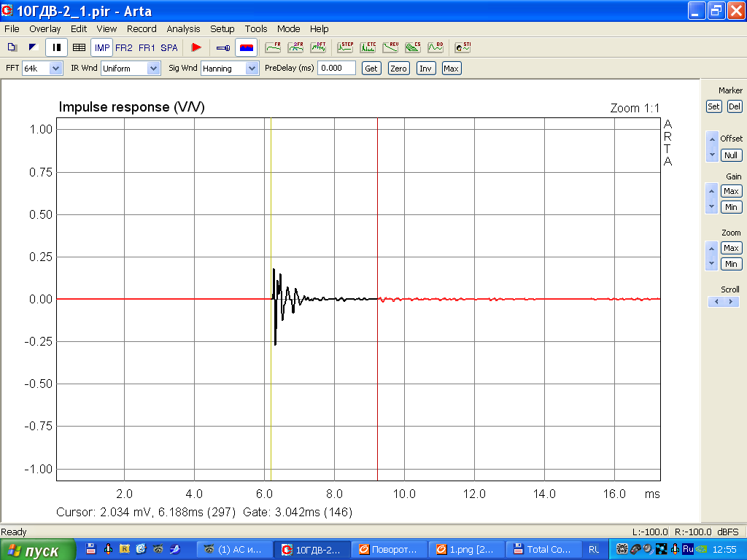Click the Zoom down arrow
The width and height of the screenshot is (747, 560).
click(712, 263)
